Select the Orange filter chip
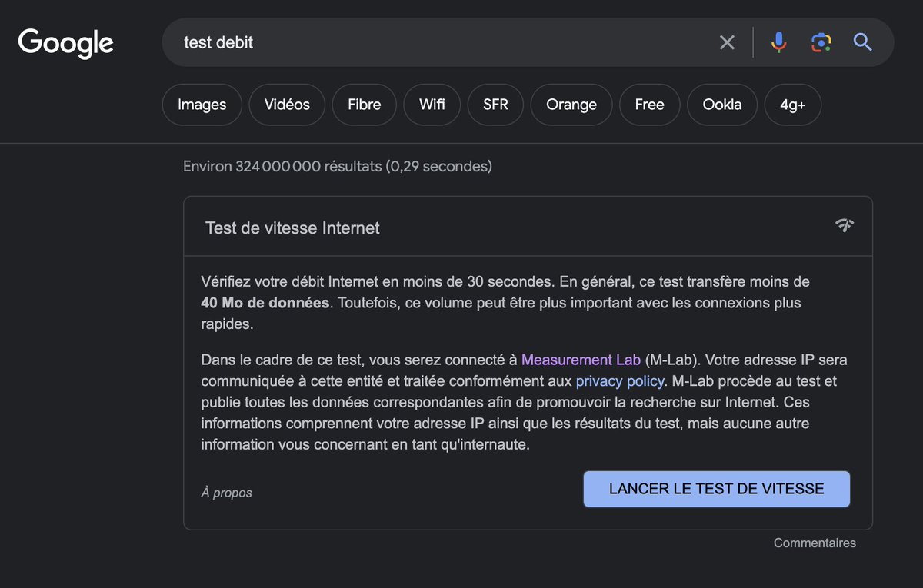 [571, 105]
